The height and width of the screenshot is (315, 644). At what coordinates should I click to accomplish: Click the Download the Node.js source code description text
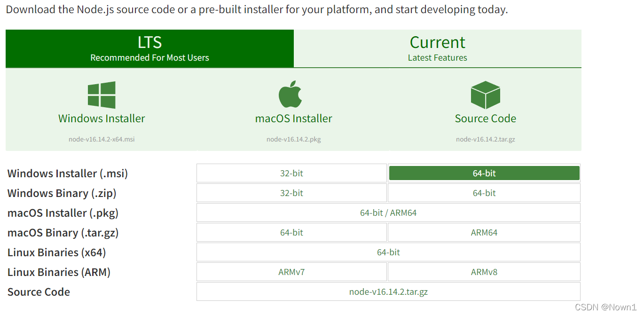(x=257, y=9)
